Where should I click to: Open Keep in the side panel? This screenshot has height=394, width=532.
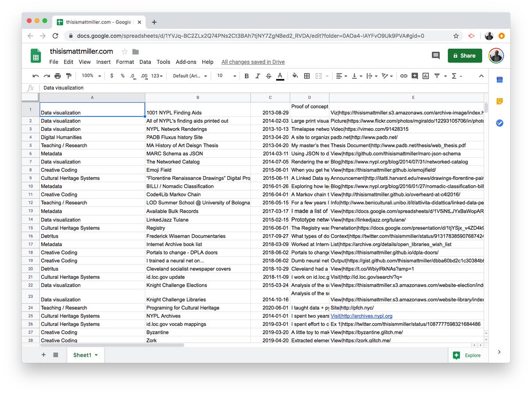coord(500,101)
